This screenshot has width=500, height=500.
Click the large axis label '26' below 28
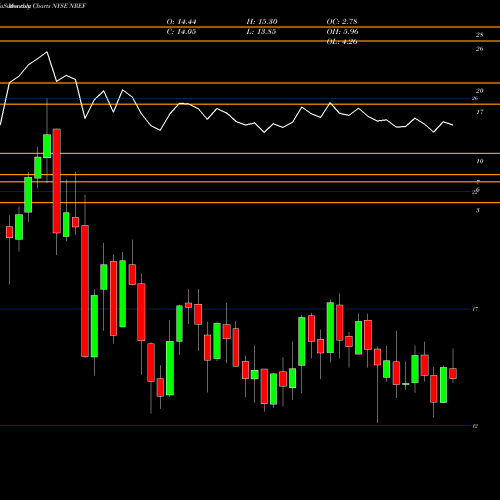tap(479, 49)
